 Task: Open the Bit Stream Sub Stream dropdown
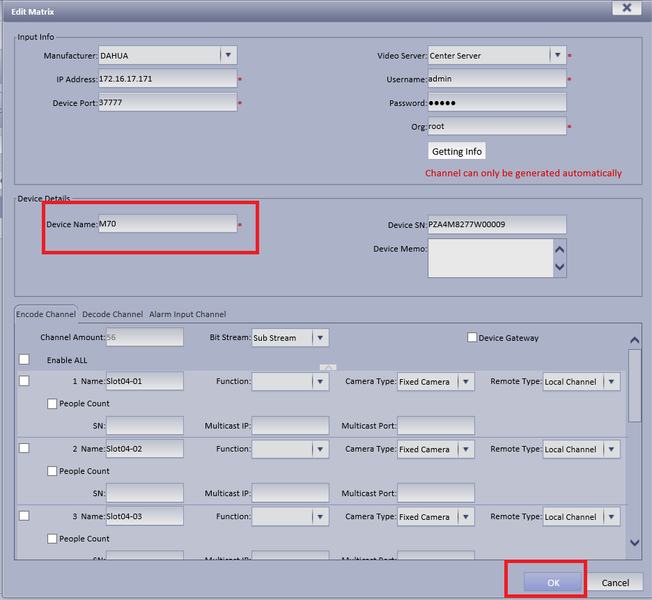320,338
